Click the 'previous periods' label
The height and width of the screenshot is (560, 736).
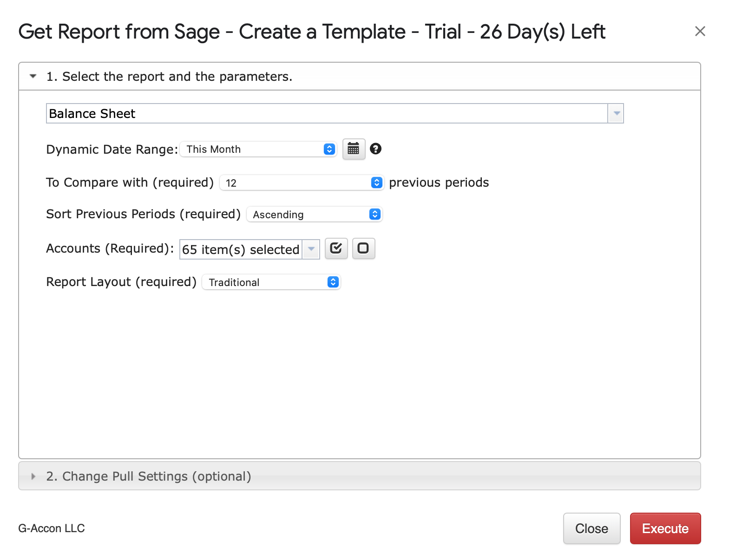[x=439, y=182]
